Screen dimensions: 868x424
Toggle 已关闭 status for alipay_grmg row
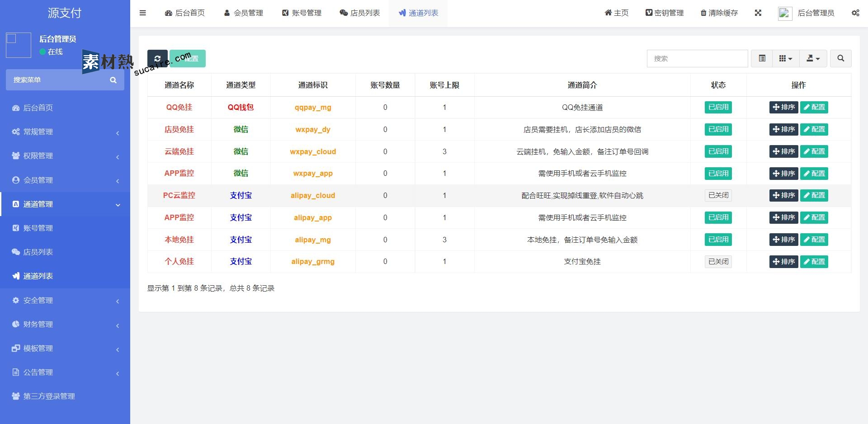point(718,262)
